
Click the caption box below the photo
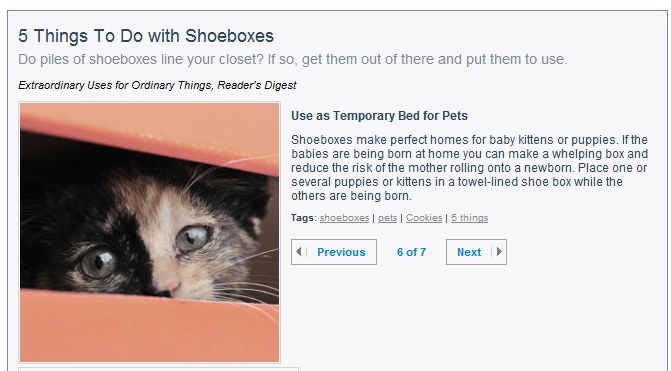pos(158,369)
